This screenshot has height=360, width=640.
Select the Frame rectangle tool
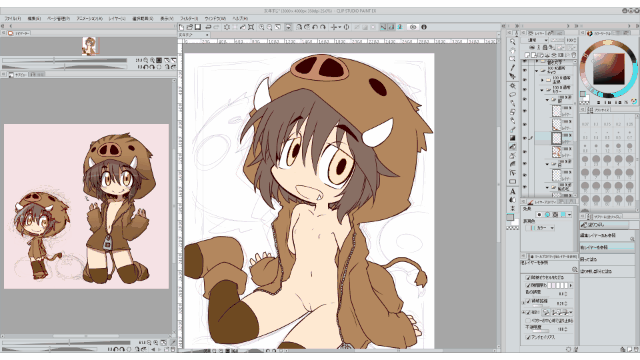click(513, 182)
